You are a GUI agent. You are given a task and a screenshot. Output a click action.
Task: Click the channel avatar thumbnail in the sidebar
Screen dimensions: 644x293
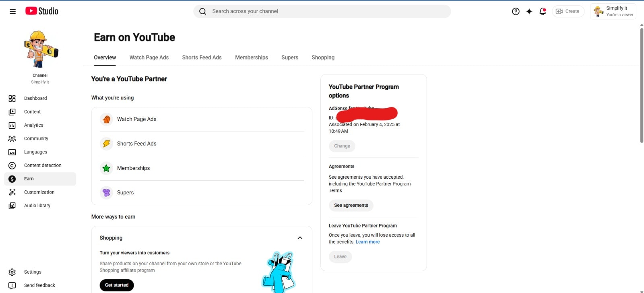click(40, 49)
